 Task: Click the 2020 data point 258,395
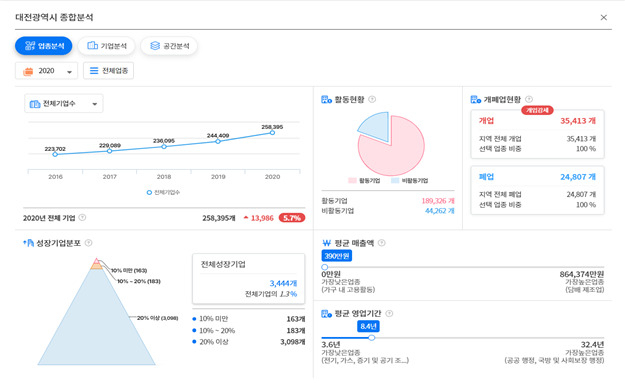click(x=272, y=133)
